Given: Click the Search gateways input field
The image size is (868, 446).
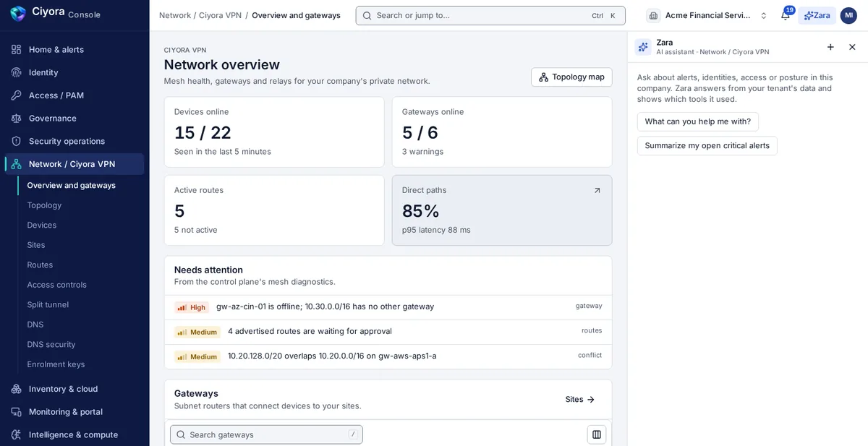Looking at the screenshot, I should (266, 434).
